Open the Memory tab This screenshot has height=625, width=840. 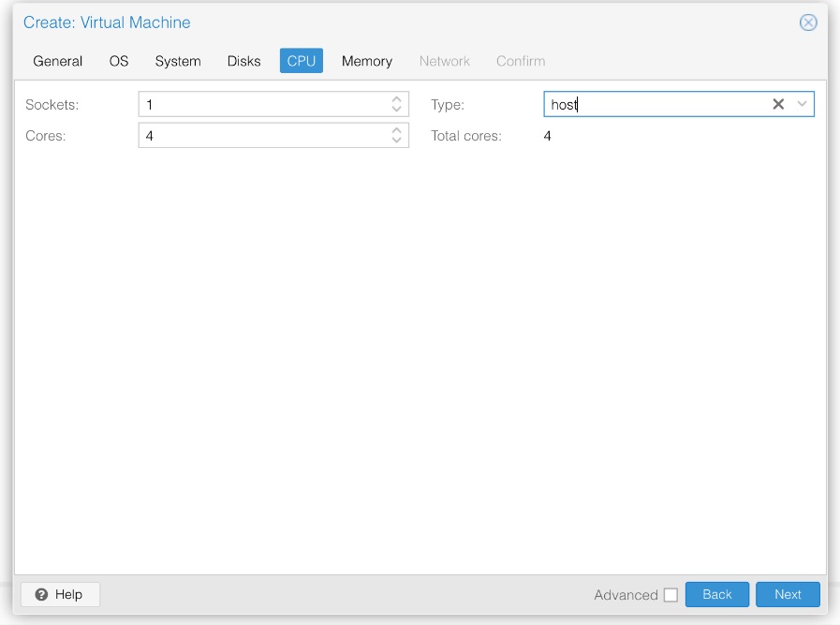pyautogui.click(x=367, y=61)
